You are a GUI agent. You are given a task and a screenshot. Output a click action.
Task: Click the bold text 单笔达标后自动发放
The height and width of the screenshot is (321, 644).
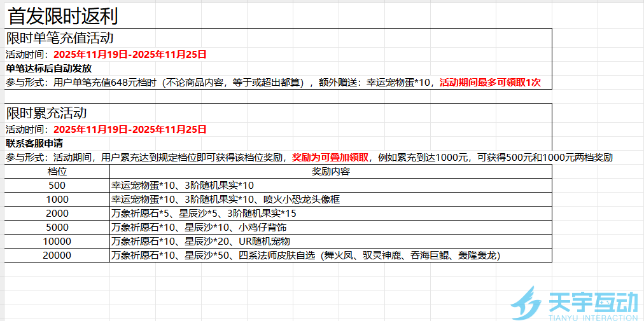(x=49, y=69)
